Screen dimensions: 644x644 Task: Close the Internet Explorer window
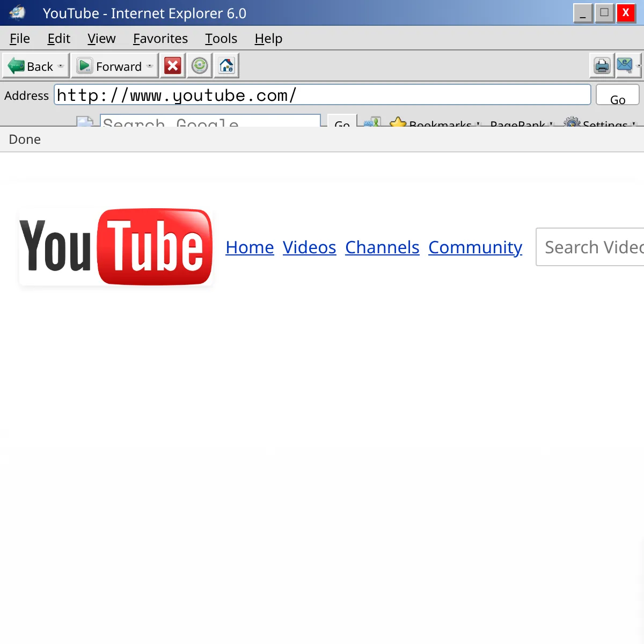(x=626, y=13)
